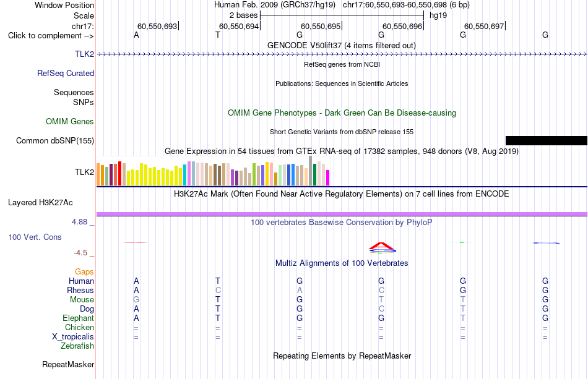This screenshot has height=379, width=588.
Task: Click the chr17:60,550,693-60,550,698 (6 bp) coordinates
Action: point(406,5)
